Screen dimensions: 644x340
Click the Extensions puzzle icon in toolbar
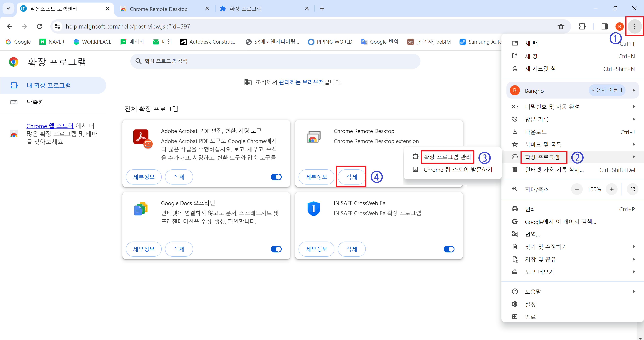point(582,26)
